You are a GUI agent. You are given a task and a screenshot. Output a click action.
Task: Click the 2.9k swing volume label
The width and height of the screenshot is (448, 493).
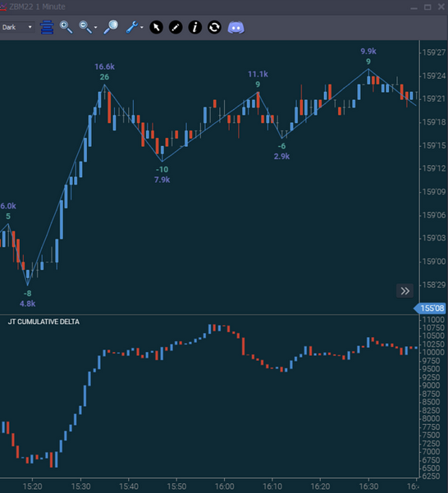pos(281,156)
